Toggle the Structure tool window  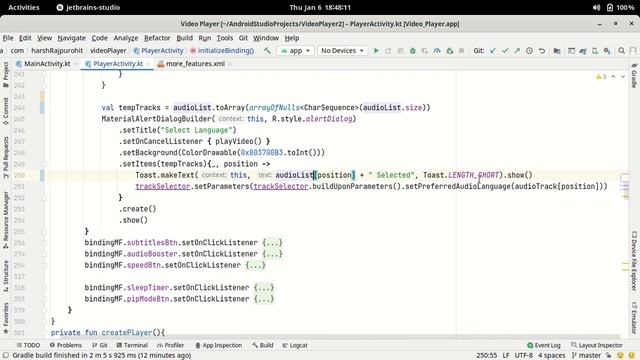(6, 276)
